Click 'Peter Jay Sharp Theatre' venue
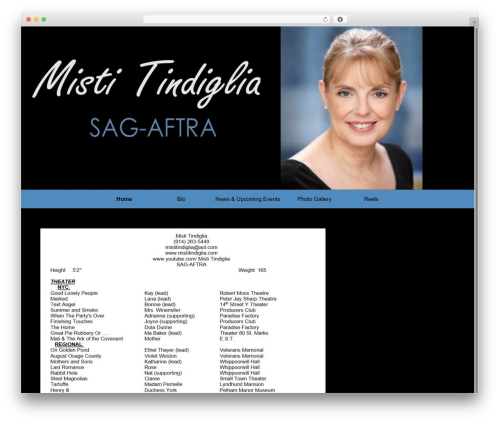The image size is (500, 423). tap(248, 299)
